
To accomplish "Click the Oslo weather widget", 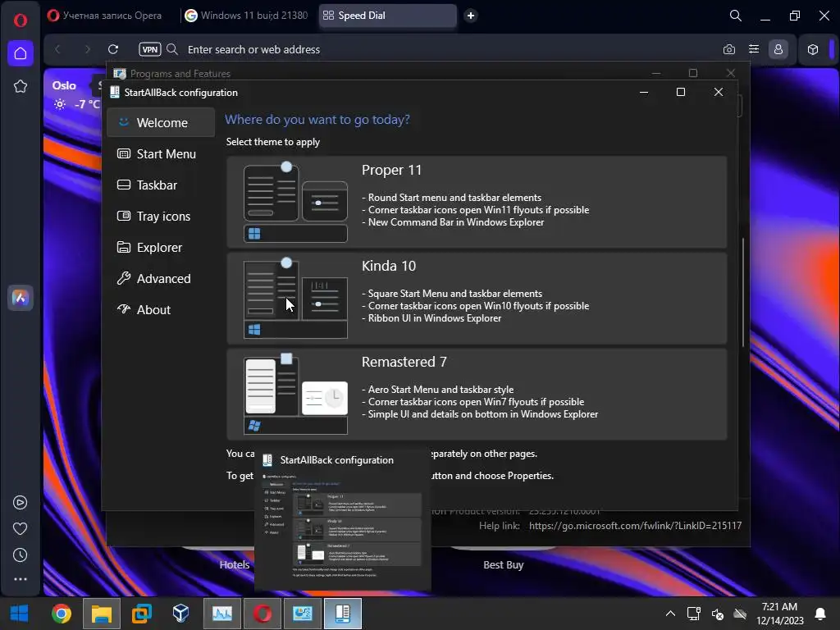I will [75, 94].
